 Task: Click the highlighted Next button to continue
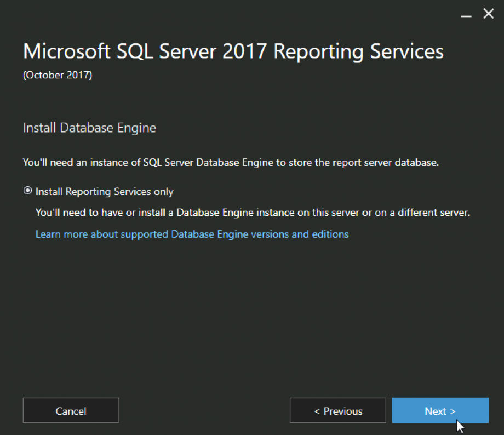pyautogui.click(x=440, y=411)
